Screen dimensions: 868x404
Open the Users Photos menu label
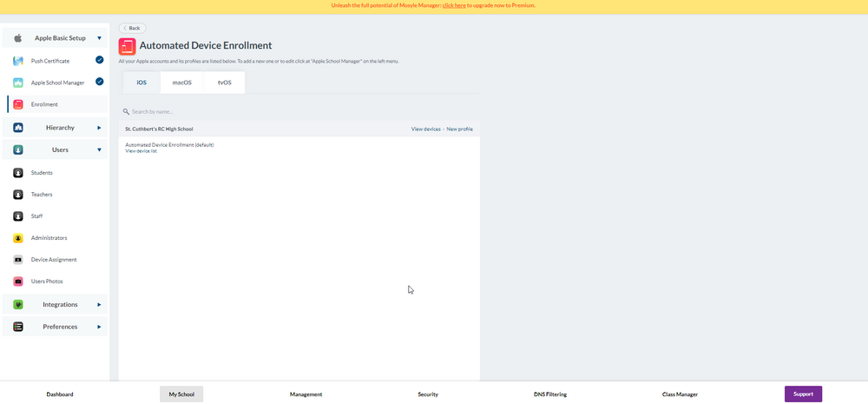tap(47, 281)
